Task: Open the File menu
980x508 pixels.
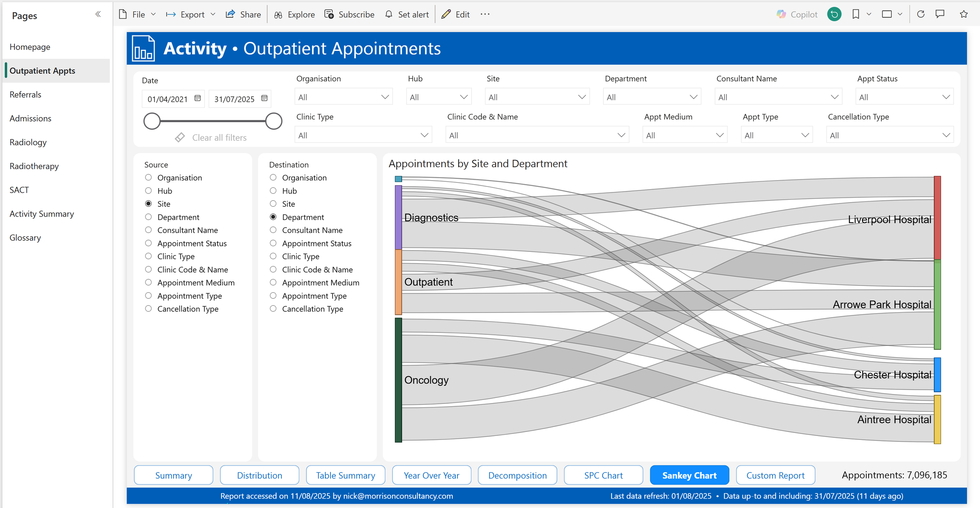Action: [x=138, y=14]
